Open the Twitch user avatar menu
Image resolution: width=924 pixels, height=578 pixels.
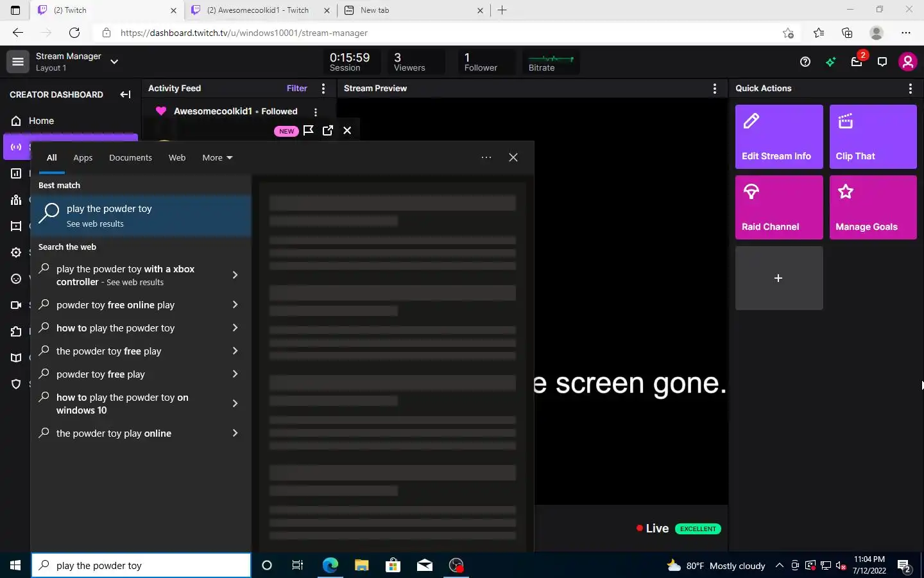point(907,62)
